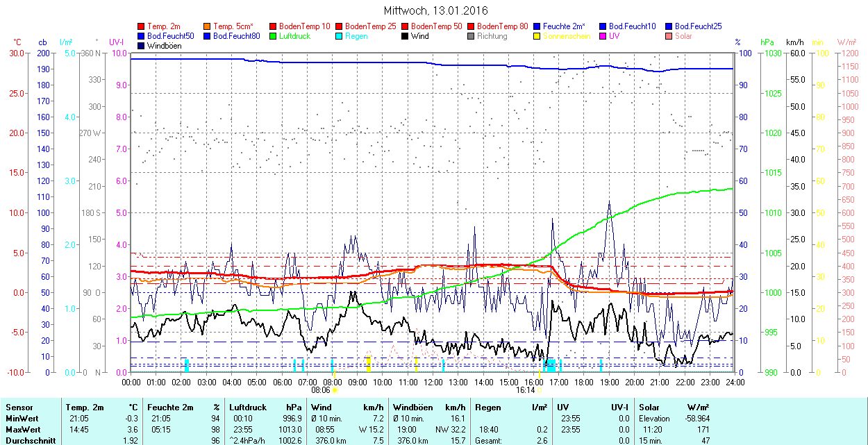Click the chart title Mittwoch, 13.01.2016
Screen dimensions: 868x445
click(x=435, y=11)
